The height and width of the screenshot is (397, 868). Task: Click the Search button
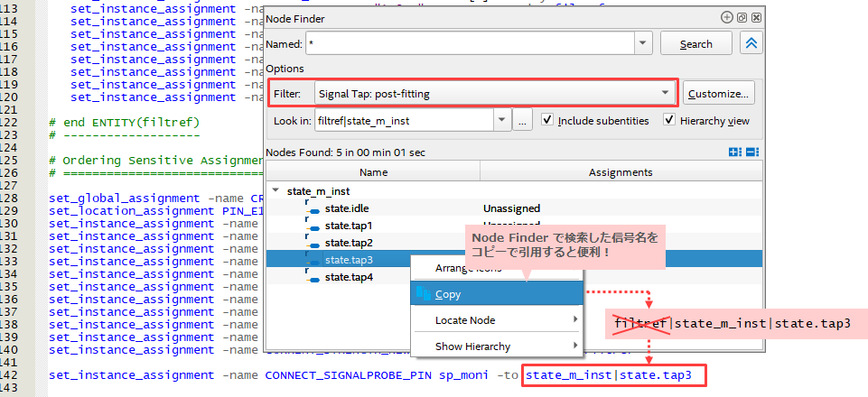695,43
